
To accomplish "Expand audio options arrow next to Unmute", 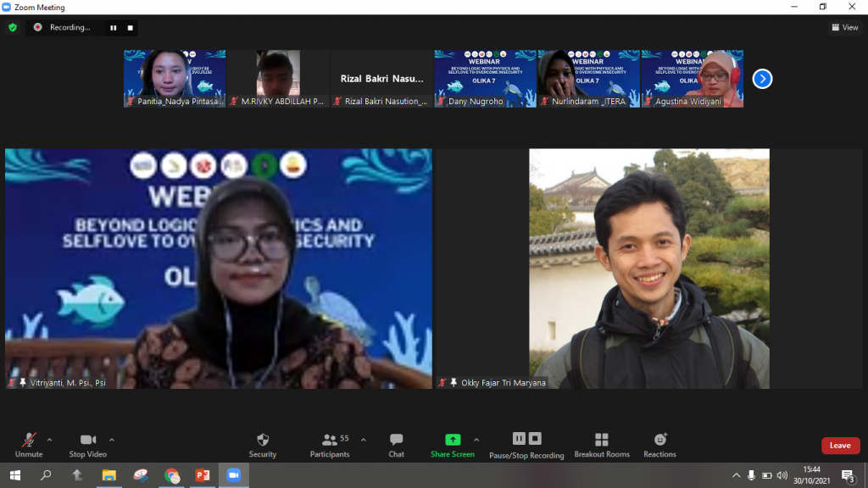I will click(x=49, y=440).
